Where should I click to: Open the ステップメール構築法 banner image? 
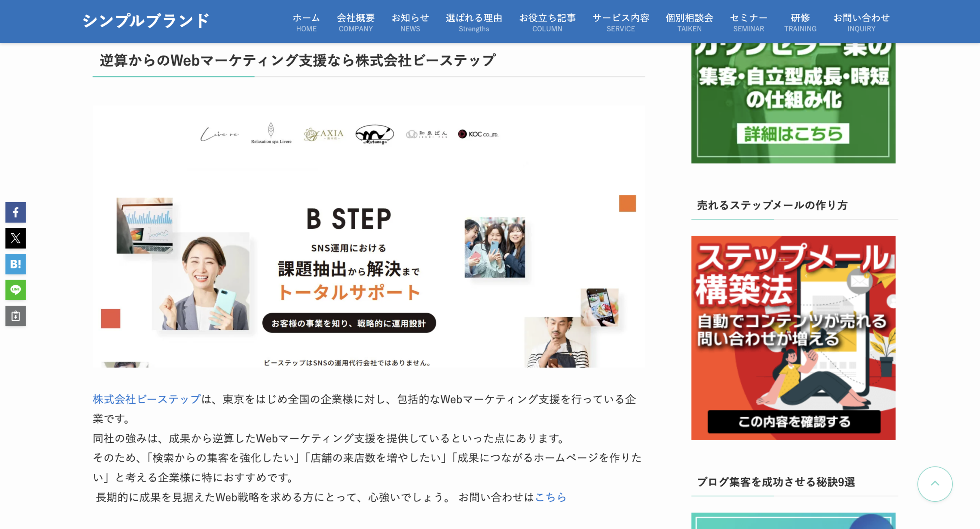click(793, 338)
